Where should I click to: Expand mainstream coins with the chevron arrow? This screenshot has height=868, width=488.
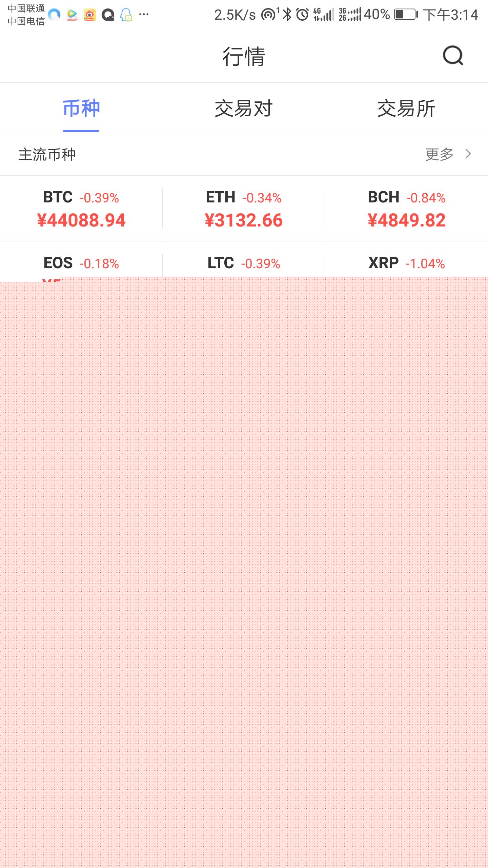(468, 154)
